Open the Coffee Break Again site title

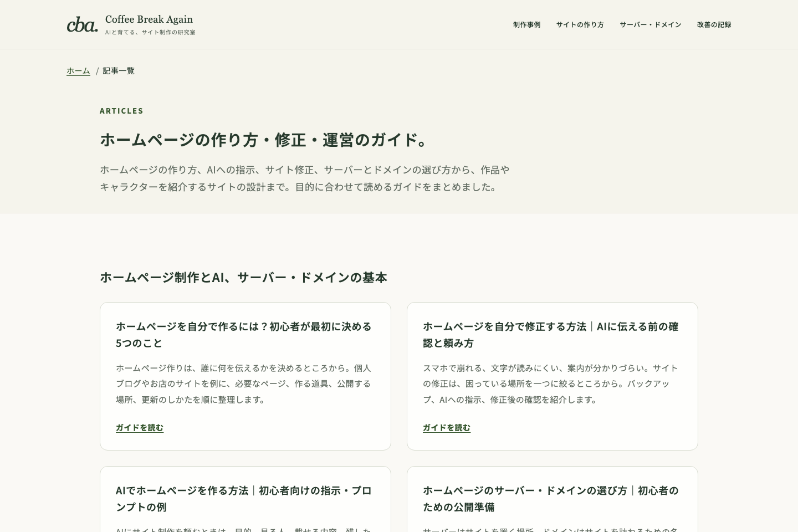(x=149, y=19)
